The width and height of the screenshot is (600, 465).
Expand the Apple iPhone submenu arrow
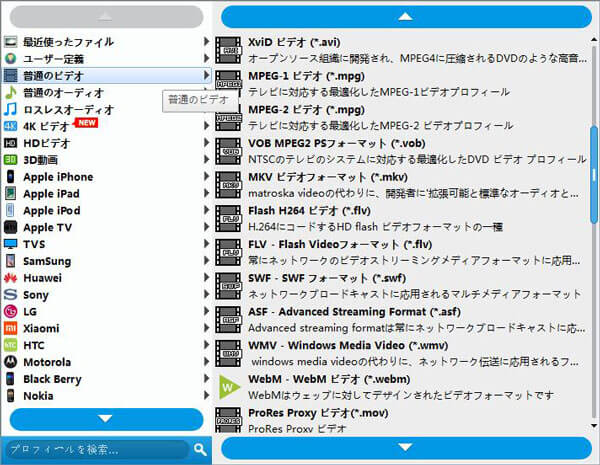tap(206, 176)
